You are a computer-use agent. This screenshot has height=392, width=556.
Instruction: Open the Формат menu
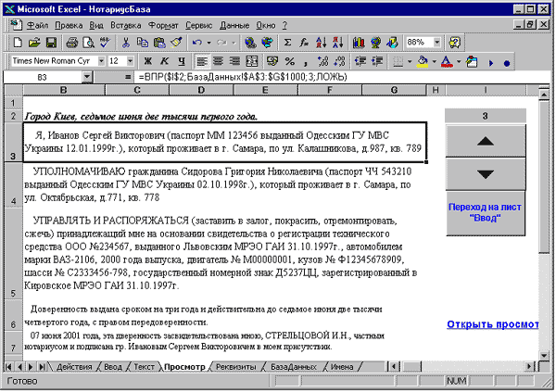pyautogui.click(x=163, y=26)
